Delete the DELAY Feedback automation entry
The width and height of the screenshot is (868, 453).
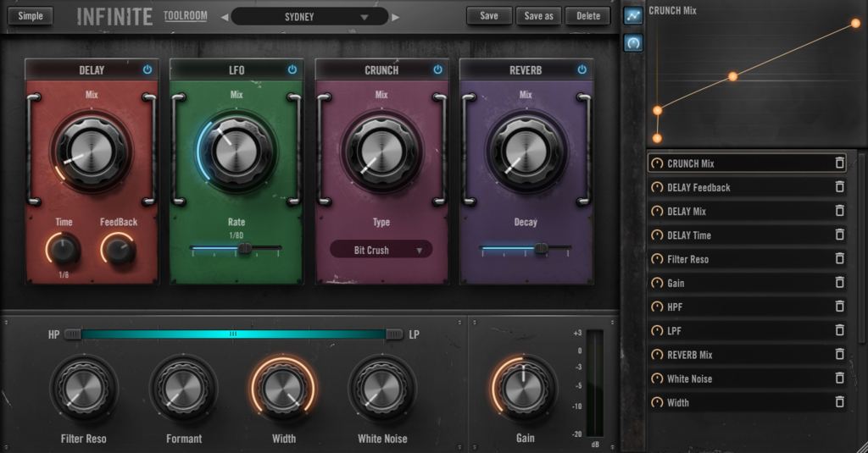pos(840,187)
